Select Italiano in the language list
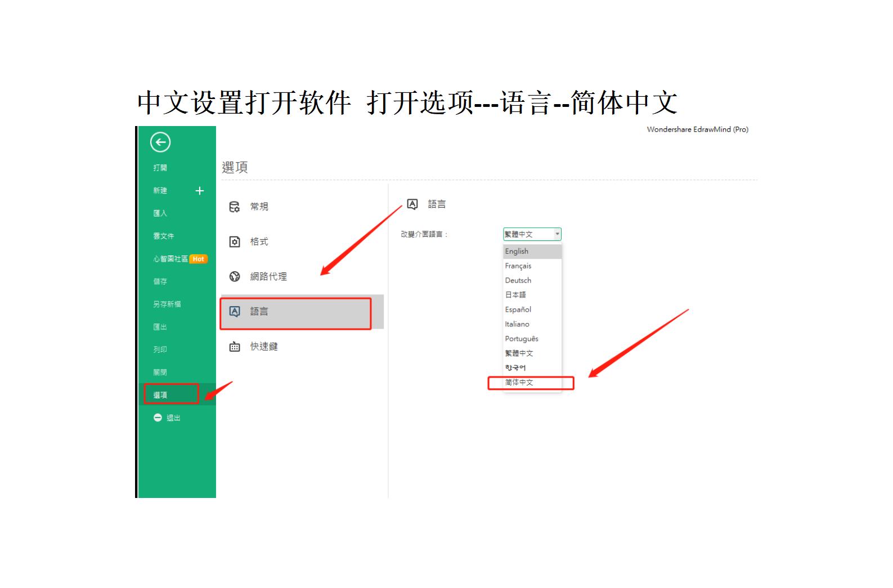 point(532,324)
